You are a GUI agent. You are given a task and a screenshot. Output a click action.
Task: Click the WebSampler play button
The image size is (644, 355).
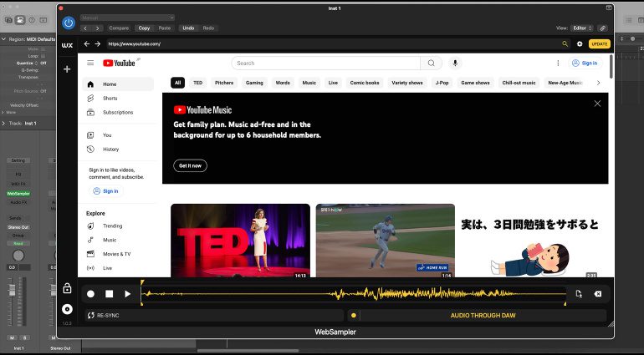point(128,294)
